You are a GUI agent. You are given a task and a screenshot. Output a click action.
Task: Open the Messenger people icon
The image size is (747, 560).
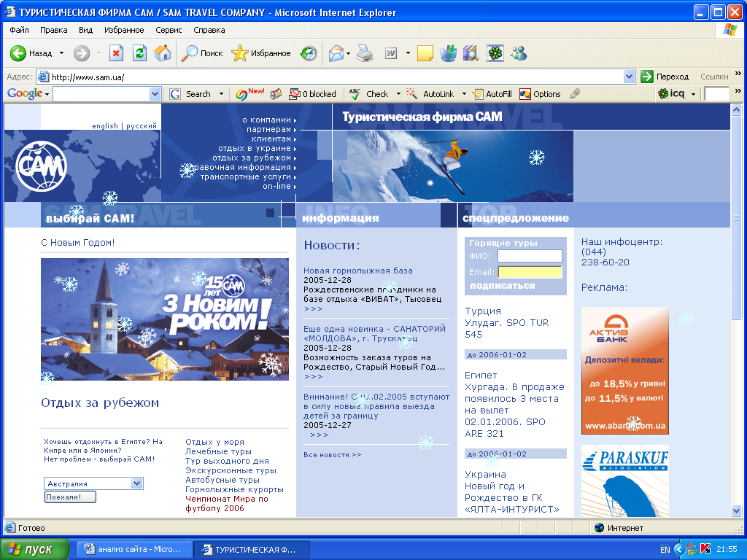[519, 53]
